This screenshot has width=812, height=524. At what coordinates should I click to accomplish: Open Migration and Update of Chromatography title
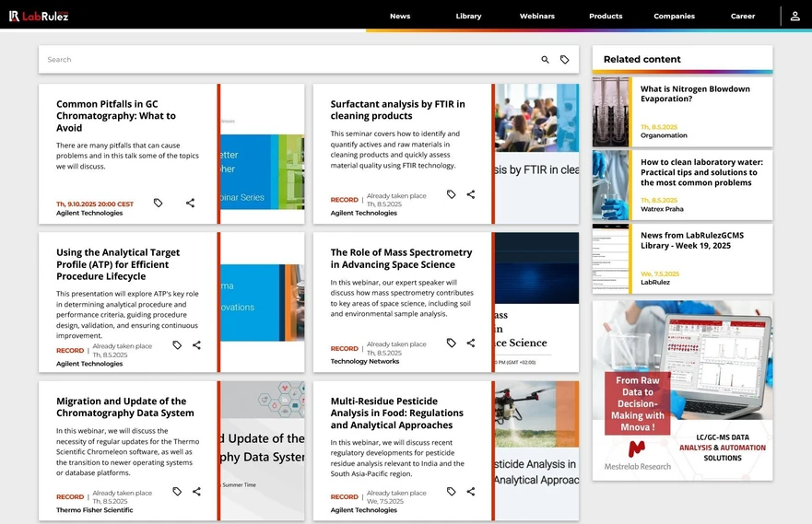[x=125, y=407]
